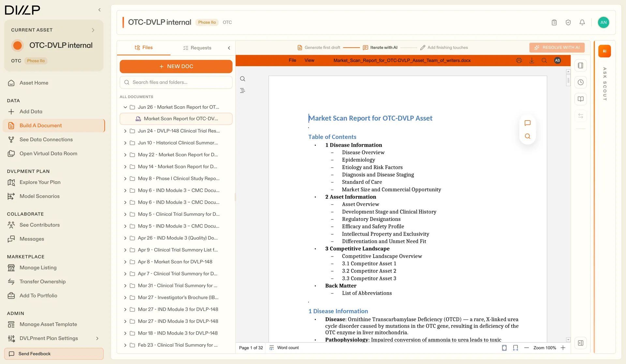Screen dimensions: 626x364
Task: Zoom in with the plus icon
Action: coord(563,348)
